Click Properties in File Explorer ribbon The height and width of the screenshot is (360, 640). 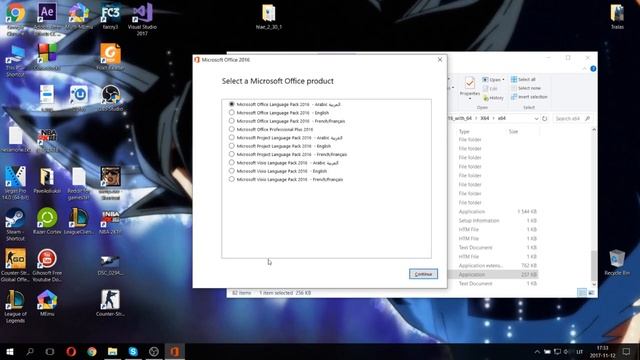[x=470, y=87]
